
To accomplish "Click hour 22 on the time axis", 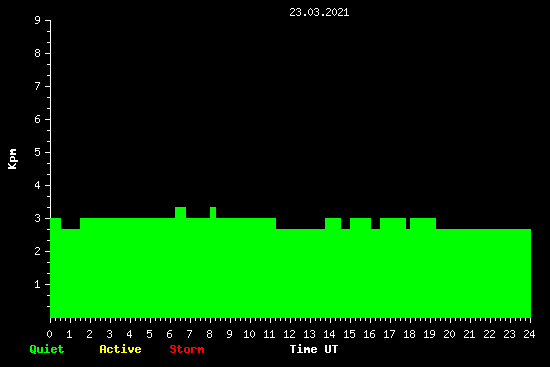I will (489, 334).
